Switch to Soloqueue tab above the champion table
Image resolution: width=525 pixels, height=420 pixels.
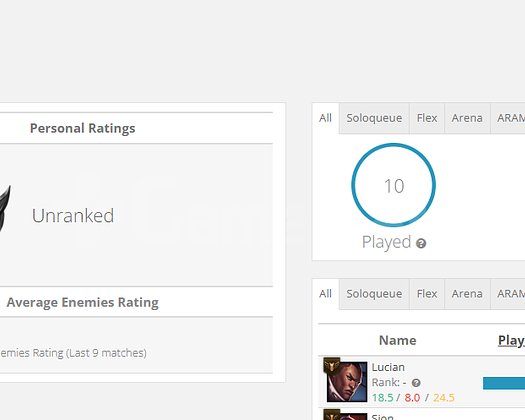374,294
